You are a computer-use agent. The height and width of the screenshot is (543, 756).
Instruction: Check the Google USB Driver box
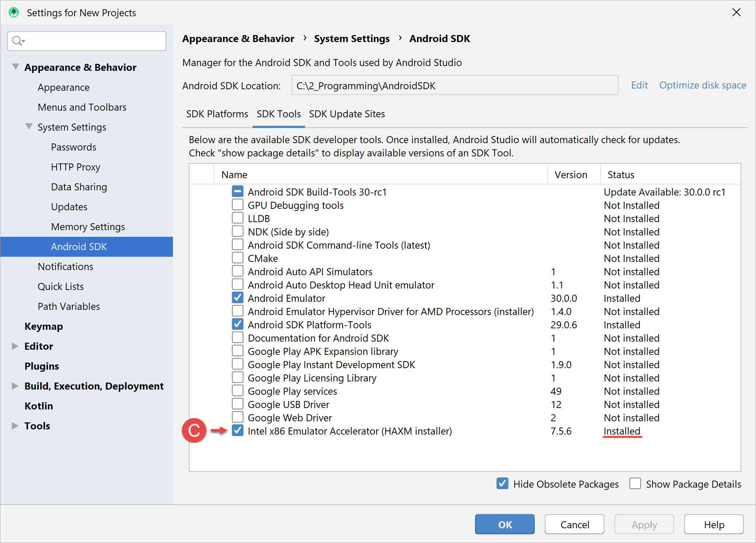click(x=238, y=404)
